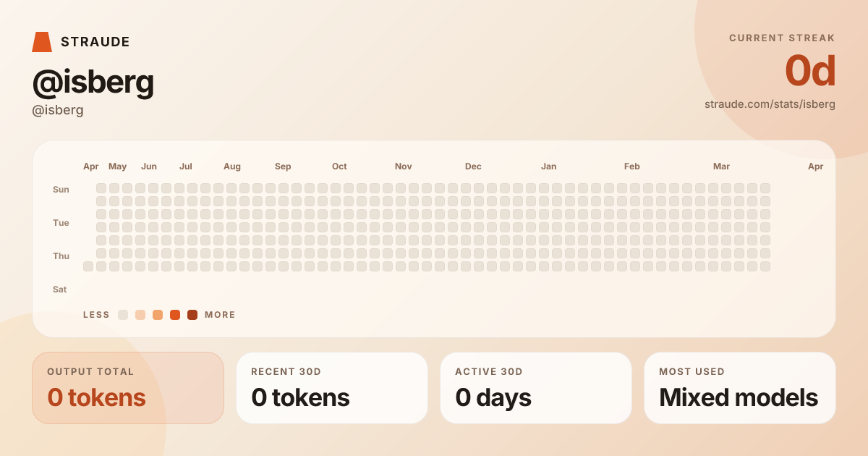Click the Active 30D days card
This screenshot has width=868, height=456.
(536, 388)
